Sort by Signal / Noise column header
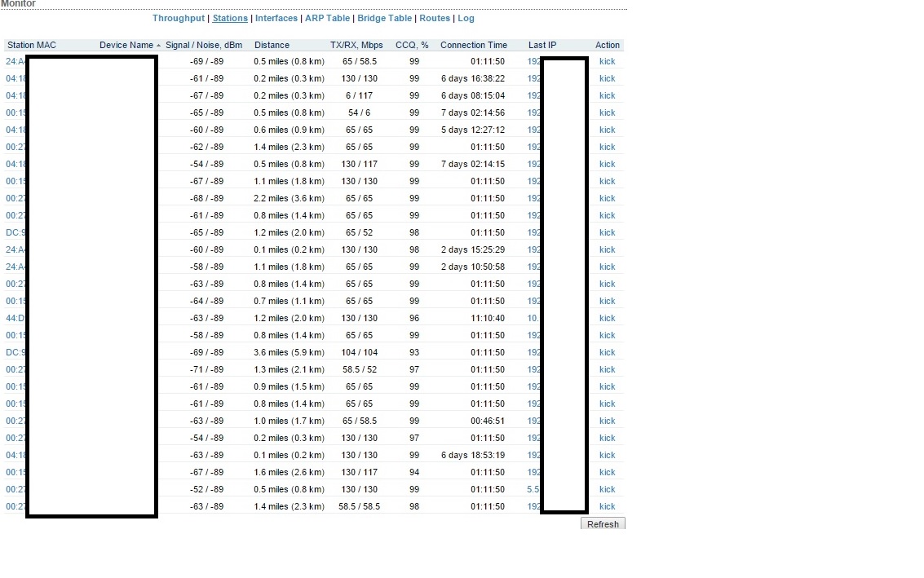This screenshot has height=578, width=924. 204,46
